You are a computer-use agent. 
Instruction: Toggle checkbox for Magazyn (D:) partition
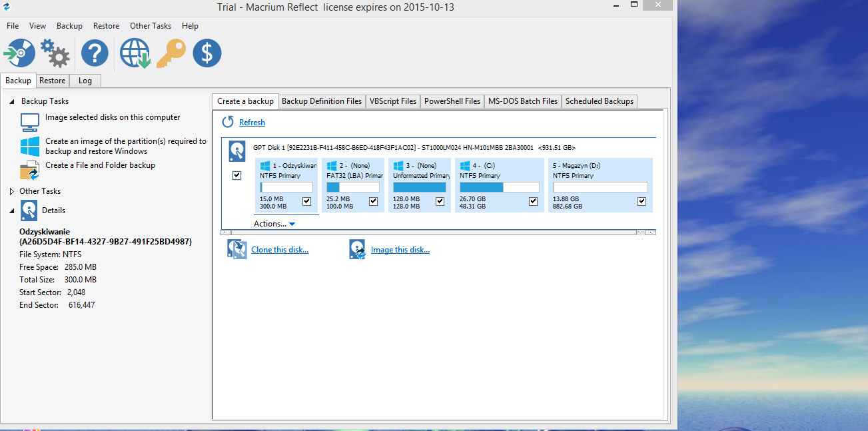click(x=642, y=201)
